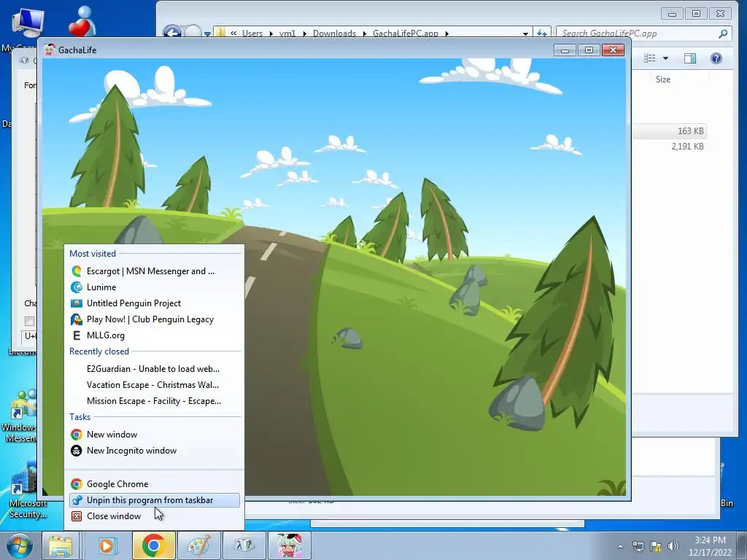The width and height of the screenshot is (747, 560).
Task: Open Windows Explorer from taskbar
Action: 61,545
